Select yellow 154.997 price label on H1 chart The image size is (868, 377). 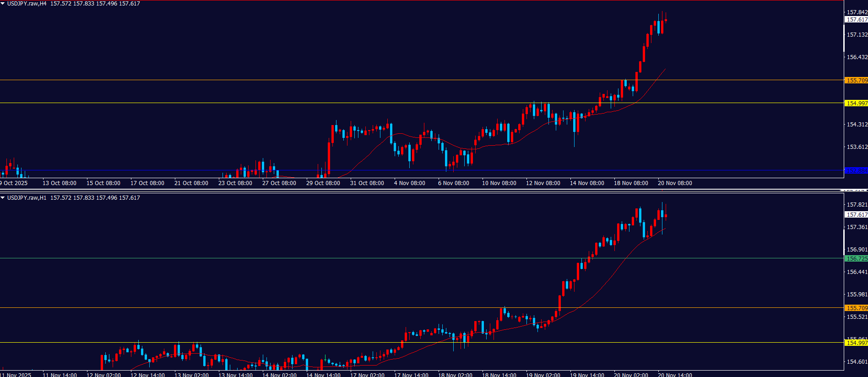click(856, 343)
